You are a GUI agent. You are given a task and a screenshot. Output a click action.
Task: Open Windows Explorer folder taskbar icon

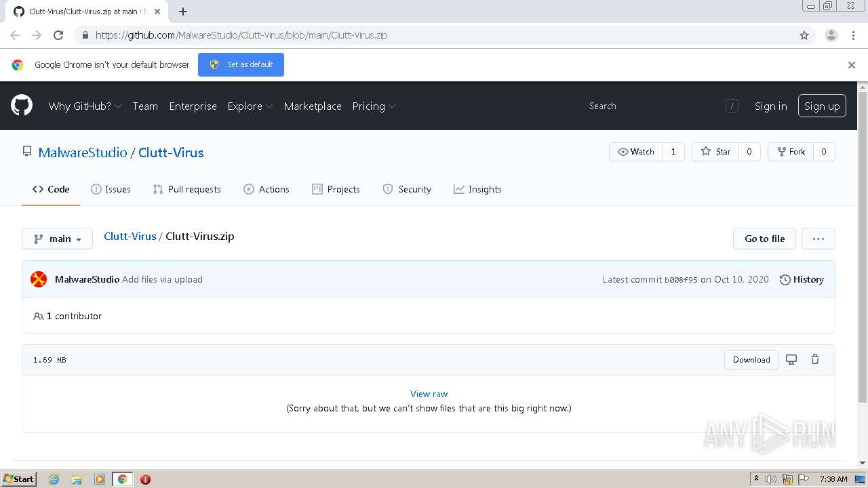(77, 479)
